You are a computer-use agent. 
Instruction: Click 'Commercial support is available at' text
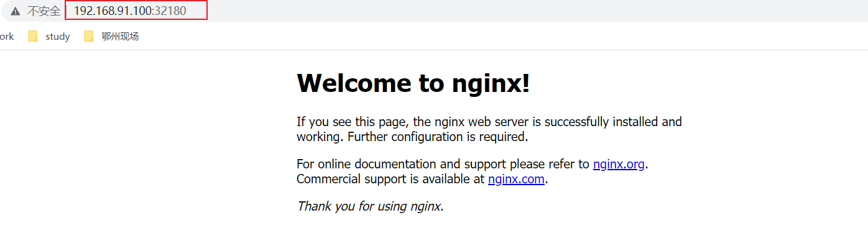[390, 179]
